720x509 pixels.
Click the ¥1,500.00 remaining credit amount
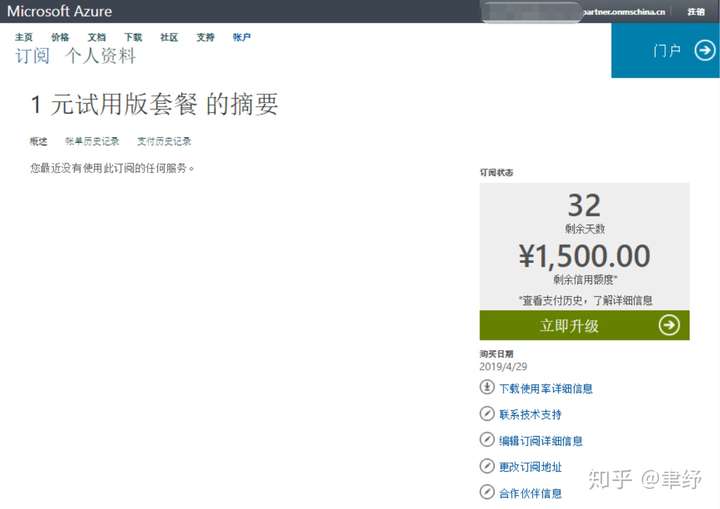pyautogui.click(x=585, y=256)
